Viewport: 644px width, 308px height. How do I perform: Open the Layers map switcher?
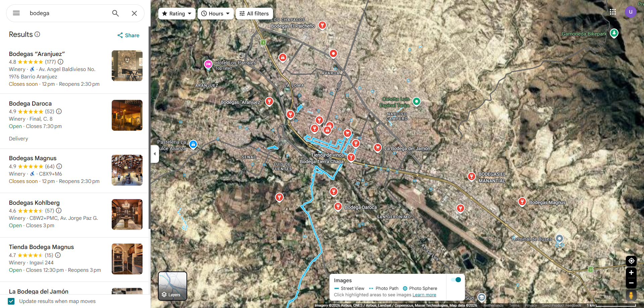(172, 286)
